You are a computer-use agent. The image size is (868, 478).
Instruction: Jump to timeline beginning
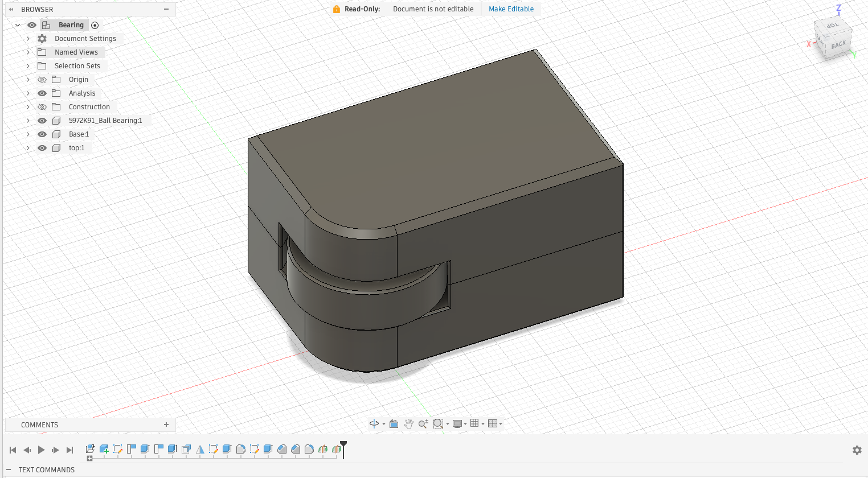[13, 450]
